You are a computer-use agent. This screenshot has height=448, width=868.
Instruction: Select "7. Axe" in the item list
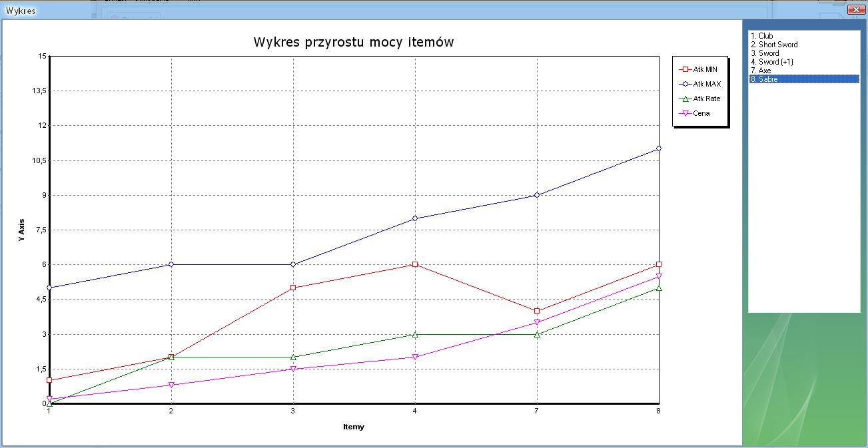pyautogui.click(x=764, y=71)
